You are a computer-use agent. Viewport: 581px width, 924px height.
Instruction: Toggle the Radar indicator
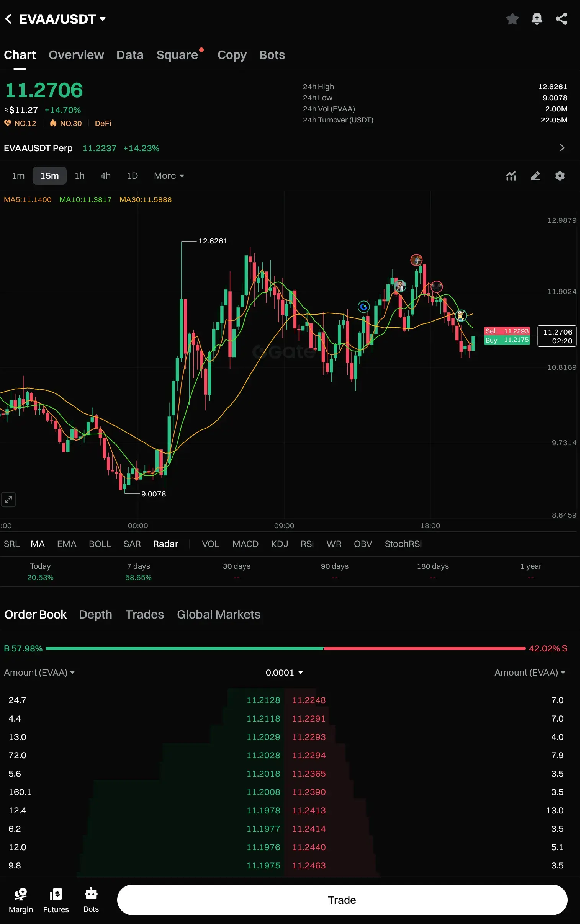click(x=166, y=544)
